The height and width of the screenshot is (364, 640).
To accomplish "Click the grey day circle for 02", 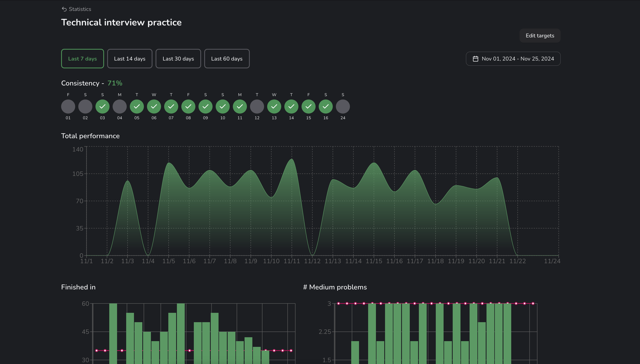I will 85,107.
